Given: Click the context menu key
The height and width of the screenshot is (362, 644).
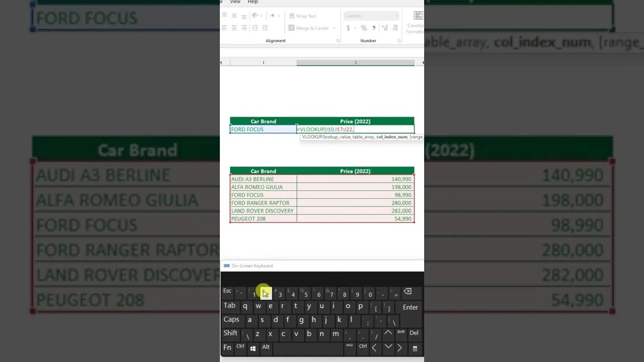Looking at the screenshot, I should click(415, 348).
